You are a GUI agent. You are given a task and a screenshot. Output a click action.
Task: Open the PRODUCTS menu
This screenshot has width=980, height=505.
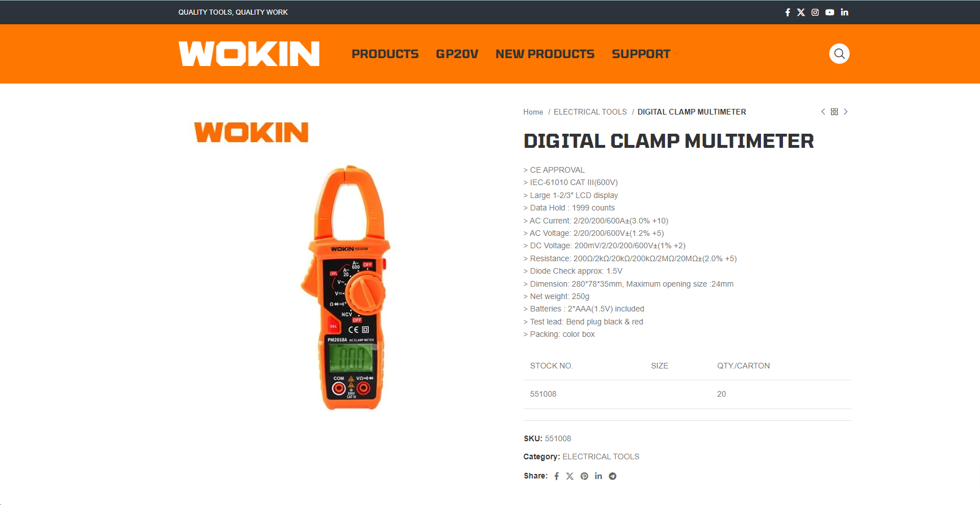pos(385,54)
